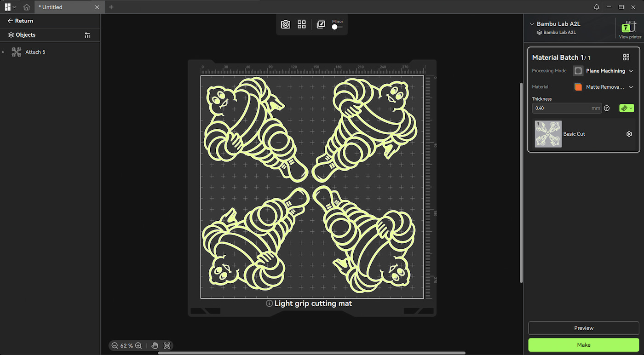Click the fit-to-view icon near zoom controls

tap(167, 345)
